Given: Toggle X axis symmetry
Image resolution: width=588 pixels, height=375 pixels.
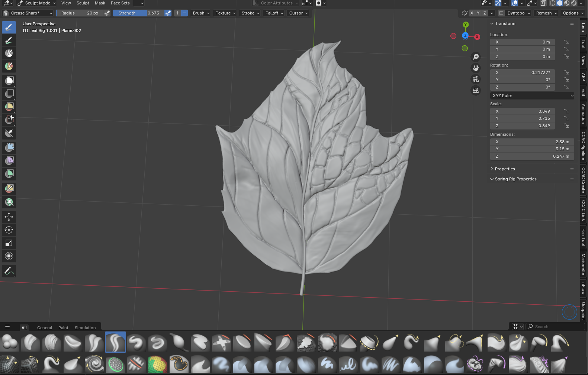Looking at the screenshot, I should pyautogui.click(x=472, y=13).
